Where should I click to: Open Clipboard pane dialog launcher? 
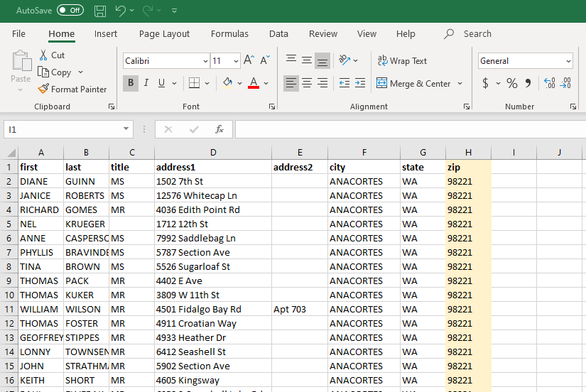(x=112, y=107)
